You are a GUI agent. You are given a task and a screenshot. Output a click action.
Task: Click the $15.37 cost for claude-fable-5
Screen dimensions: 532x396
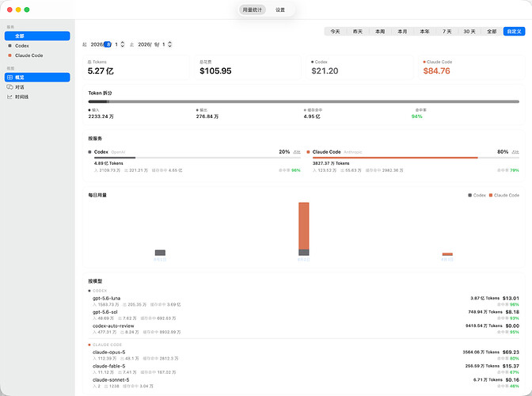[511, 366]
